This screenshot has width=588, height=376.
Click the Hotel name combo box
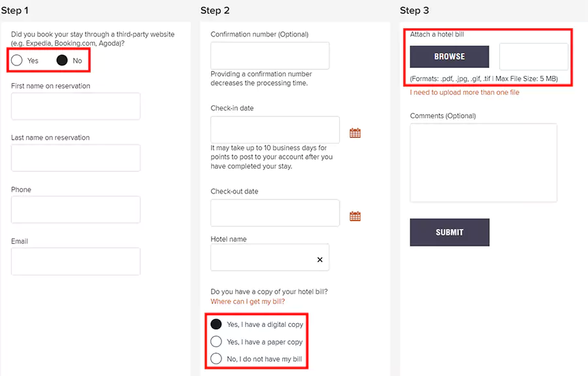coord(261,258)
